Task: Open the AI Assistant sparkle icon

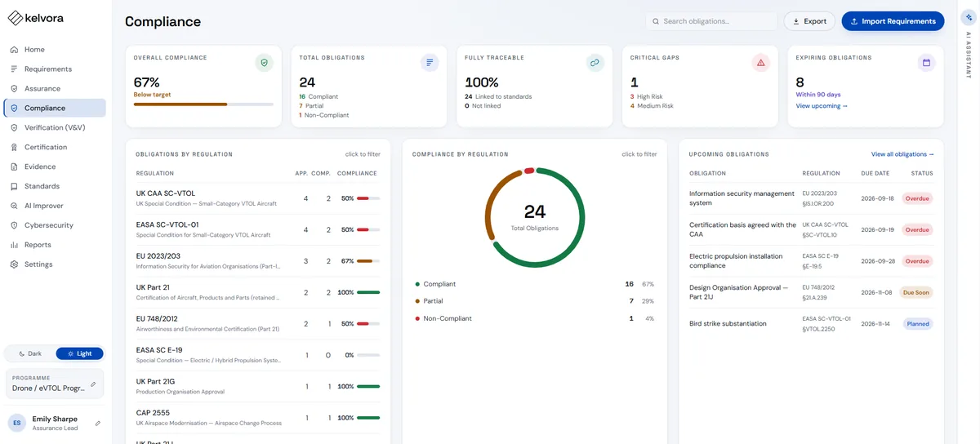Action: (969, 17)
